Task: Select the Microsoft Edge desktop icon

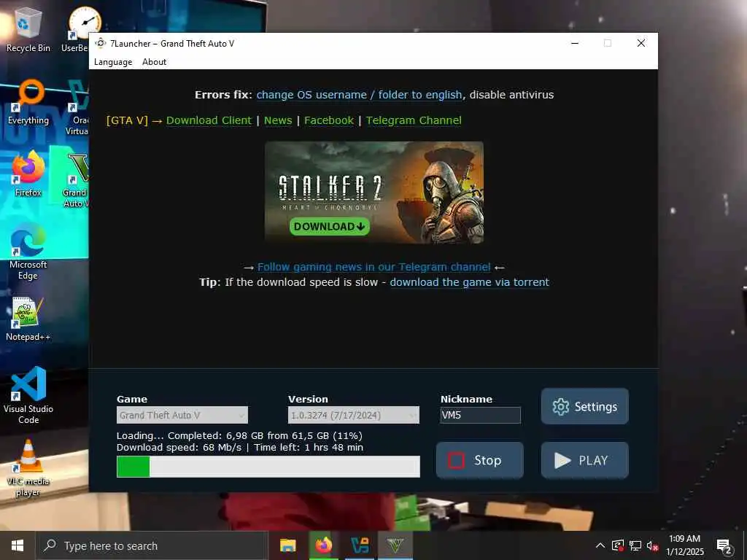Action: coord(28,251)
